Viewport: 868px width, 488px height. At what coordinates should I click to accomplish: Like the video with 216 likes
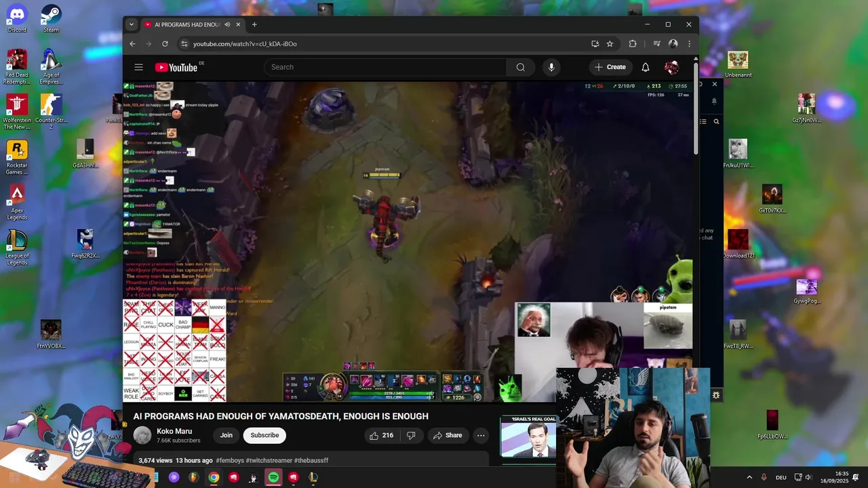coord(381,435)
